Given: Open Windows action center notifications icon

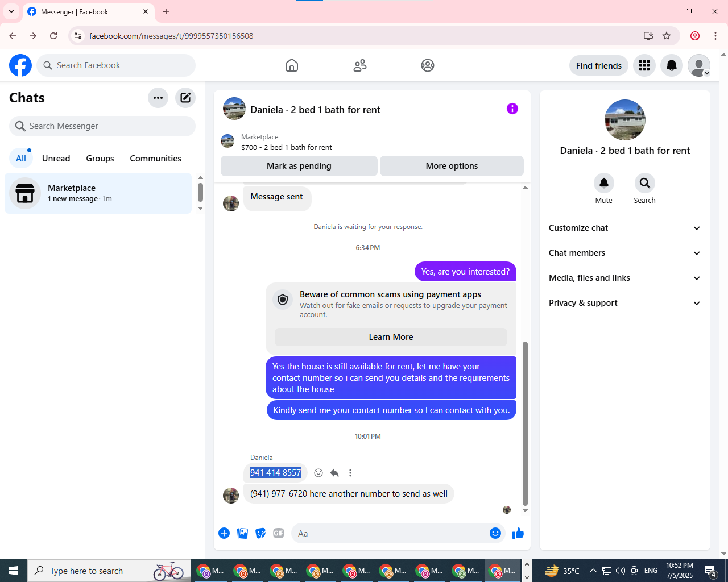Looking at the screenshot, I should tap(710, 571).
